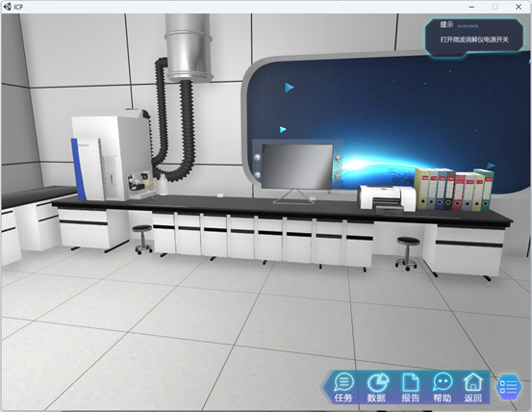Select the white printer on the bench

coord(388,198)
